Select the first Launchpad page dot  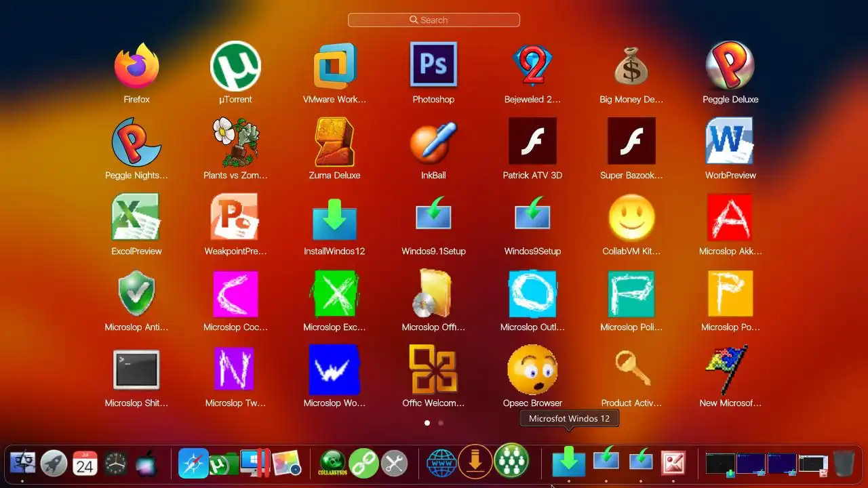427,422
